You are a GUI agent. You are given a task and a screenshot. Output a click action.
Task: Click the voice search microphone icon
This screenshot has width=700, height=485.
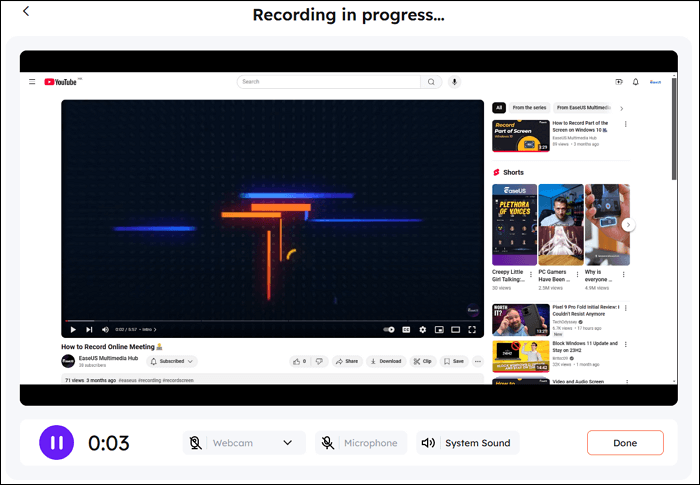[x=454, y=82]
